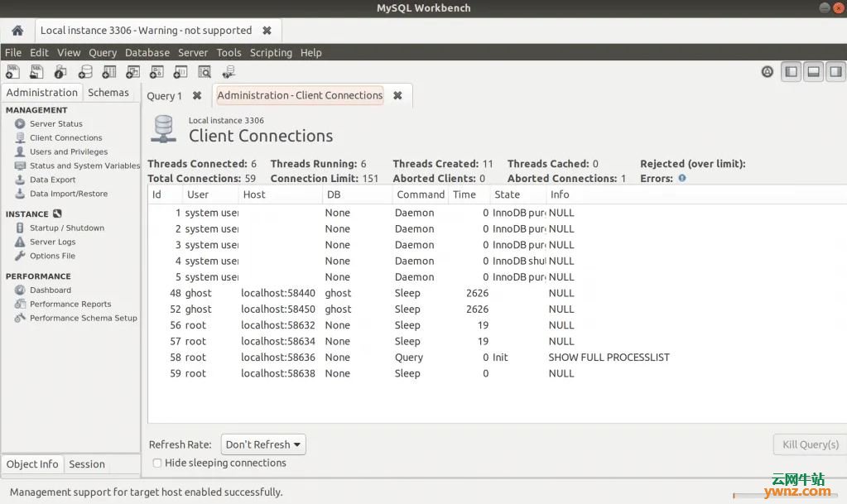The image size is (847, 504).
Task: Create new schema toolbar icon
Action: point(84,72)
